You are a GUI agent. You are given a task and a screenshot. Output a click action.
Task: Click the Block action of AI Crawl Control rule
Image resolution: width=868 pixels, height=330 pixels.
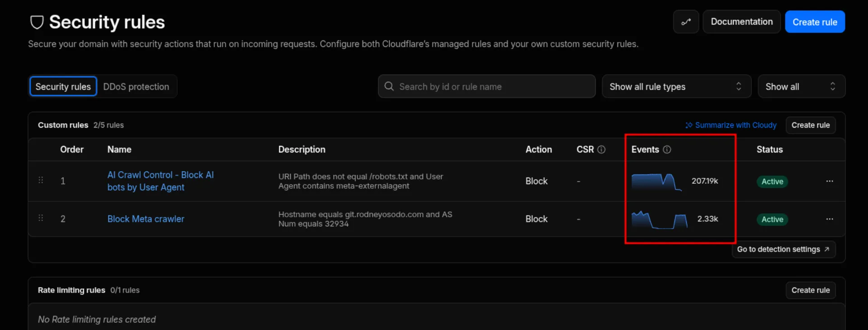[x=536, y=181]
